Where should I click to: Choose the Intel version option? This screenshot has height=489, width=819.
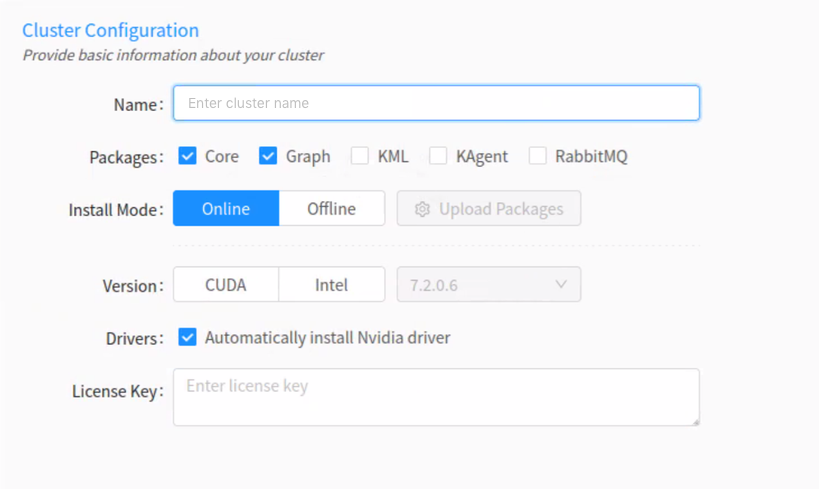[332, 285]
